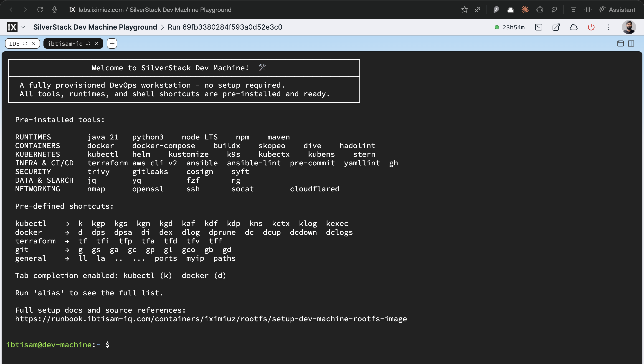The image size is (644, 364).
Task: Go back with the browser back arrow
Action: (x=11, y=10)
